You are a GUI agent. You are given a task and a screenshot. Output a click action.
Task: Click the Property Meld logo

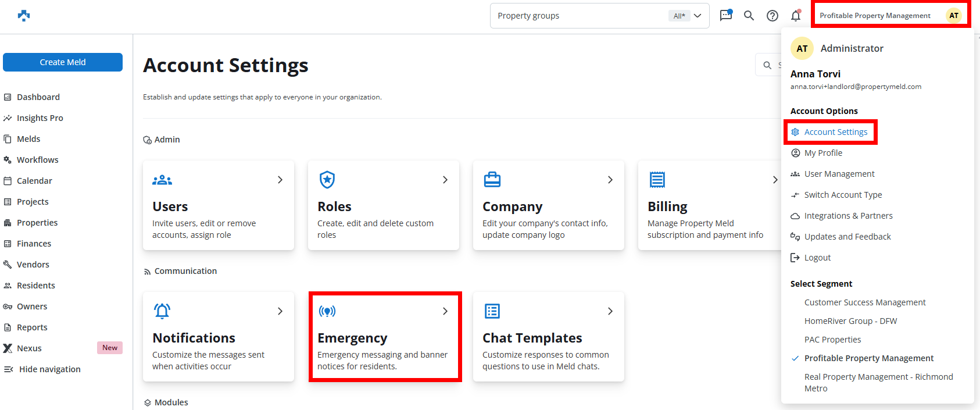[24, 16]
